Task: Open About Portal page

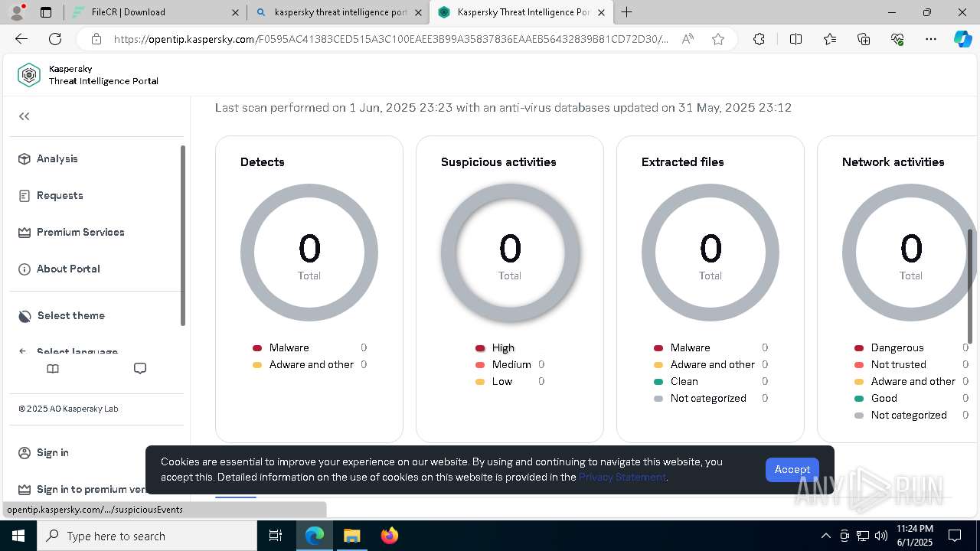Action: pyautogui.click(x=68, y=269)
